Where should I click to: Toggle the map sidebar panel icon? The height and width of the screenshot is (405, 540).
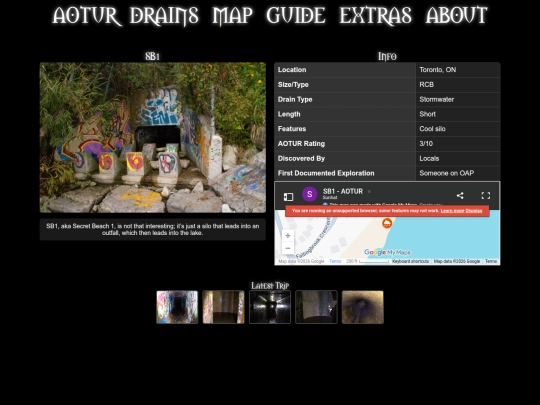[x=288, y=197]
